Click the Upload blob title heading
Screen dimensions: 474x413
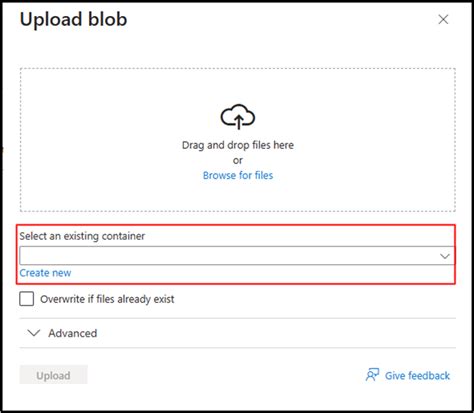[73, 19]
